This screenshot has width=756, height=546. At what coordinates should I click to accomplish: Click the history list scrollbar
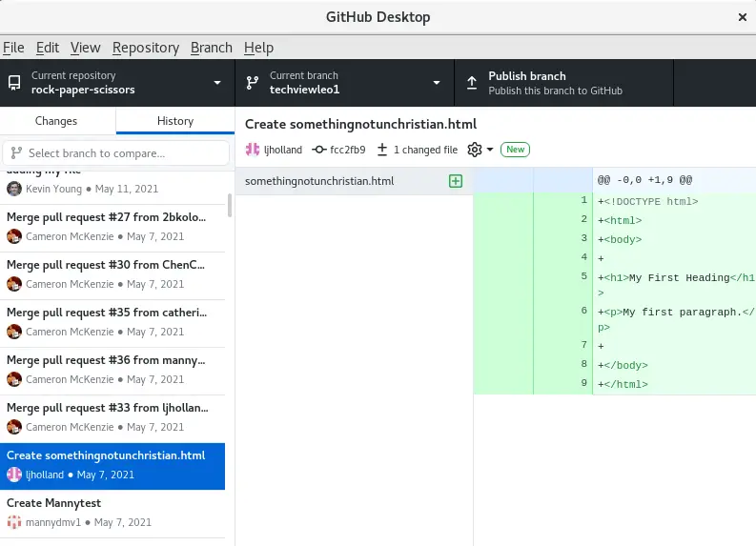[x=230, y=205]
